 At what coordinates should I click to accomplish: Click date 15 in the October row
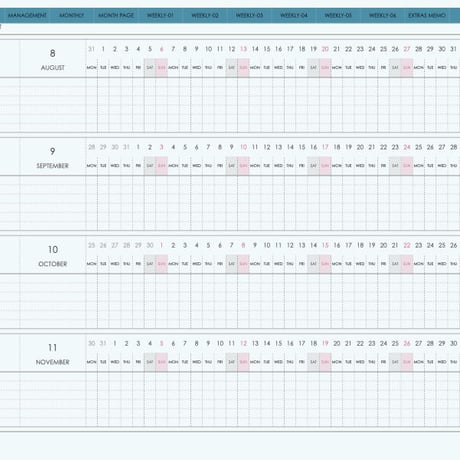click(325, 246)
